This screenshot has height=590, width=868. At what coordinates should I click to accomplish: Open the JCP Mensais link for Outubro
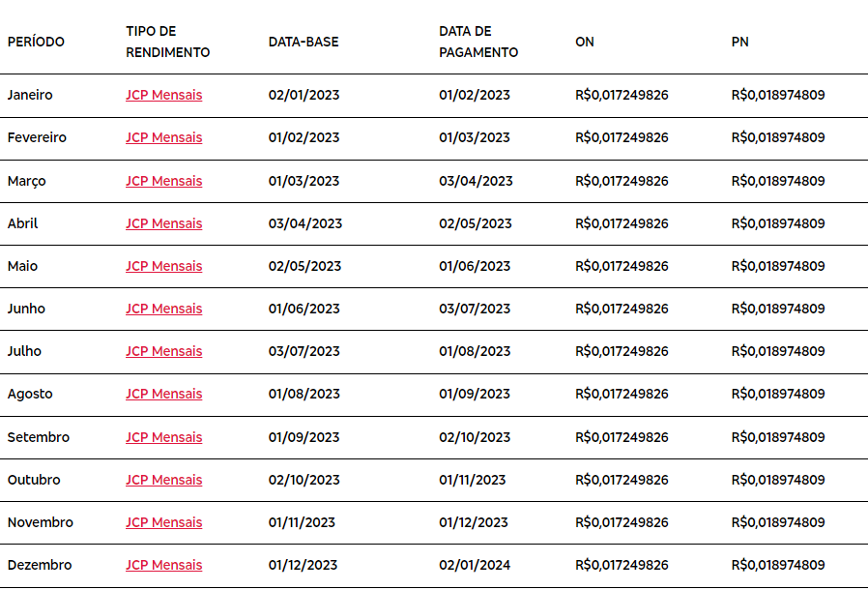tap(163, 480)
